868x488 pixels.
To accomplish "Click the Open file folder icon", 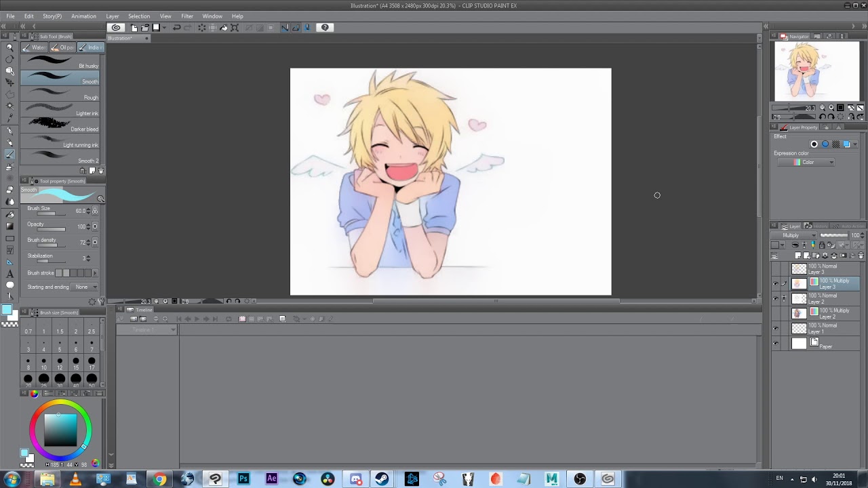I will (x=145, y=28).
